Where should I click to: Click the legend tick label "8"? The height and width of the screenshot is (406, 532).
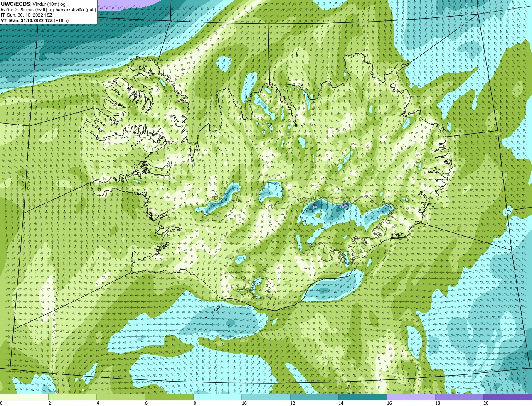[195, 403]
